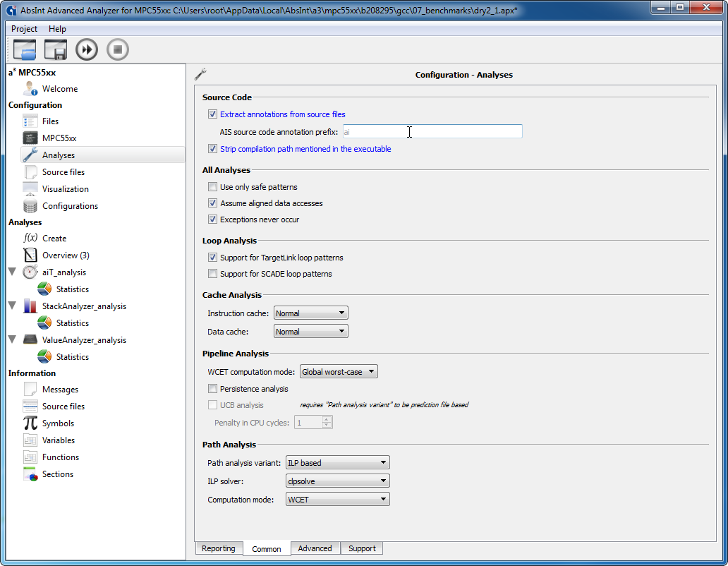Open Functions under Information
This screenshot has width=728, height=566.
tap(61, 457)
